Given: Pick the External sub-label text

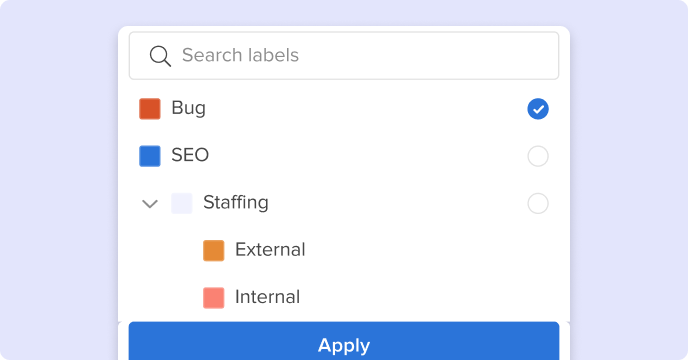Looking at the screenshot, I should click(x=270, y=250).
